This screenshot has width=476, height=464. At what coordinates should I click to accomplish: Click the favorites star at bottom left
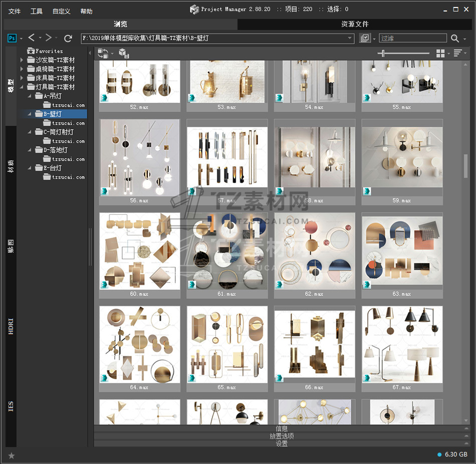(x=12, y=455)
